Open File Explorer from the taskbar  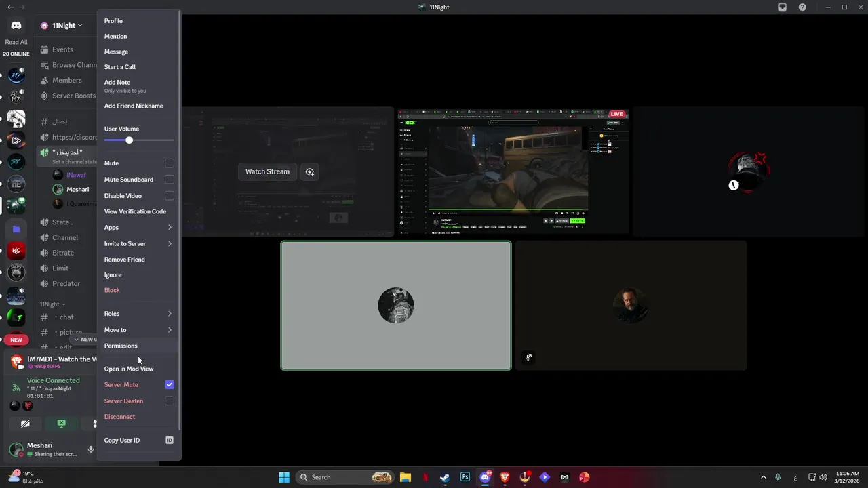[405, 477]
